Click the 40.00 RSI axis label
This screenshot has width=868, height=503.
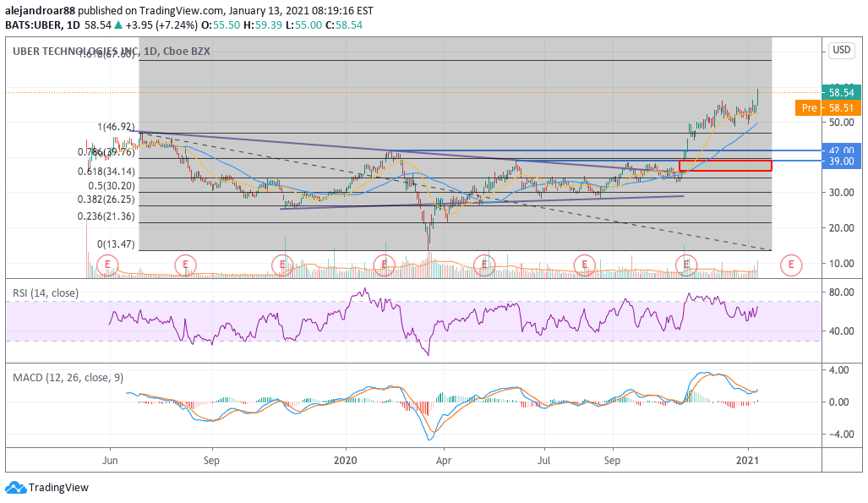tap(842, 331)
